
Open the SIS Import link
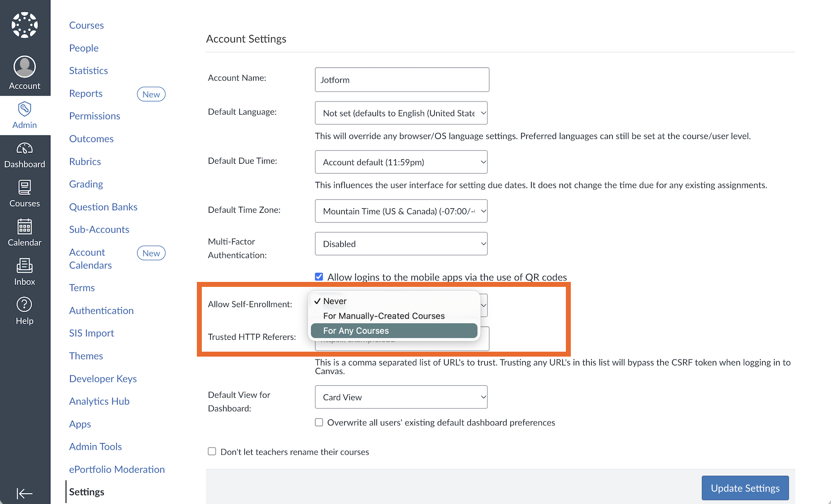(x=92, y=333)
